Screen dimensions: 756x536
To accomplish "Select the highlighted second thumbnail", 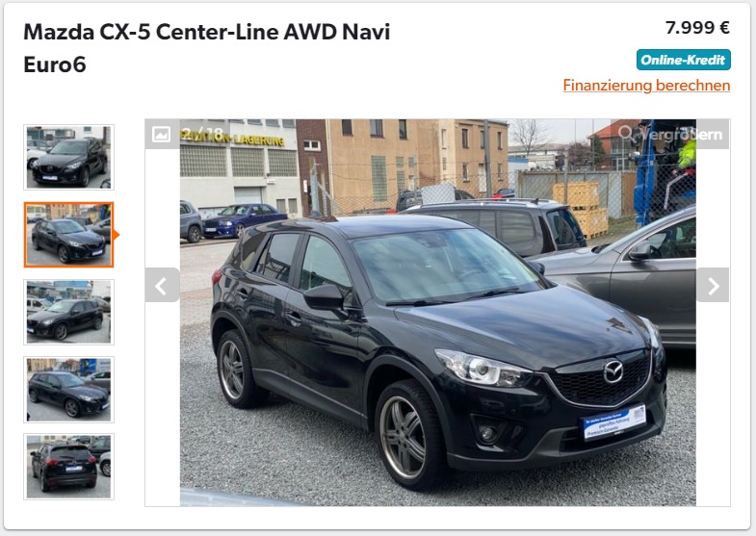I will [x=69, y=235].
